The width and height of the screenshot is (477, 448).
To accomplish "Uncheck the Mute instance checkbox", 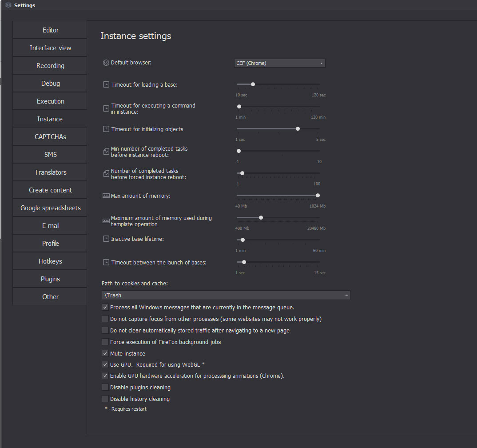I will click(105, 353).
